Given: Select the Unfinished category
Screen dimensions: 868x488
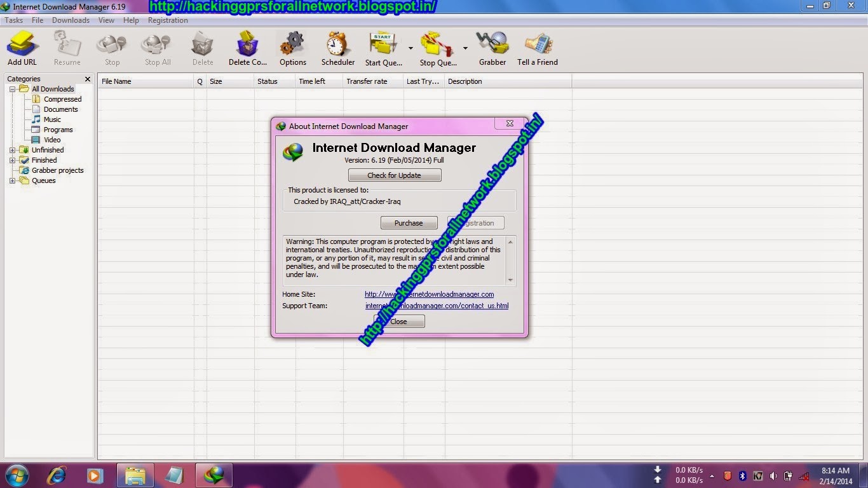Looking at the screenshot, I should coord(48,150).
